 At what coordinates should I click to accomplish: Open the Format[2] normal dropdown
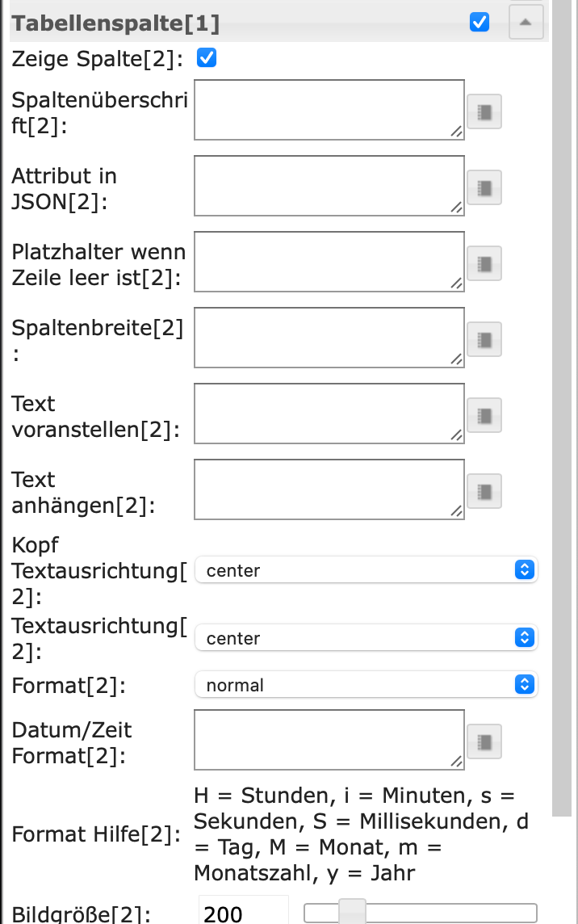pyautogui.click(x=366, y=684)
